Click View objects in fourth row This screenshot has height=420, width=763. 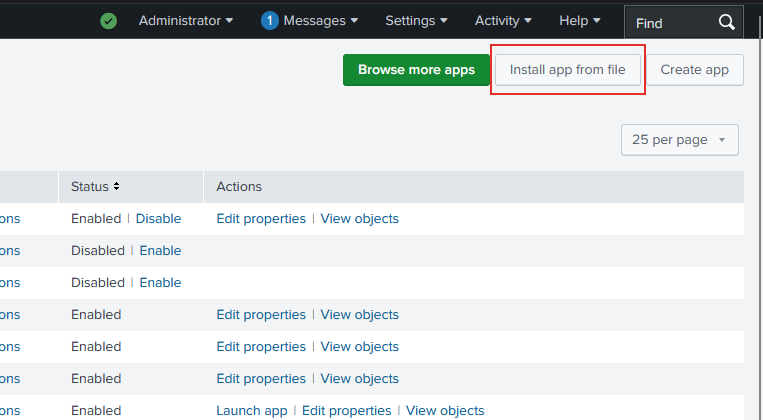(359, 315)
